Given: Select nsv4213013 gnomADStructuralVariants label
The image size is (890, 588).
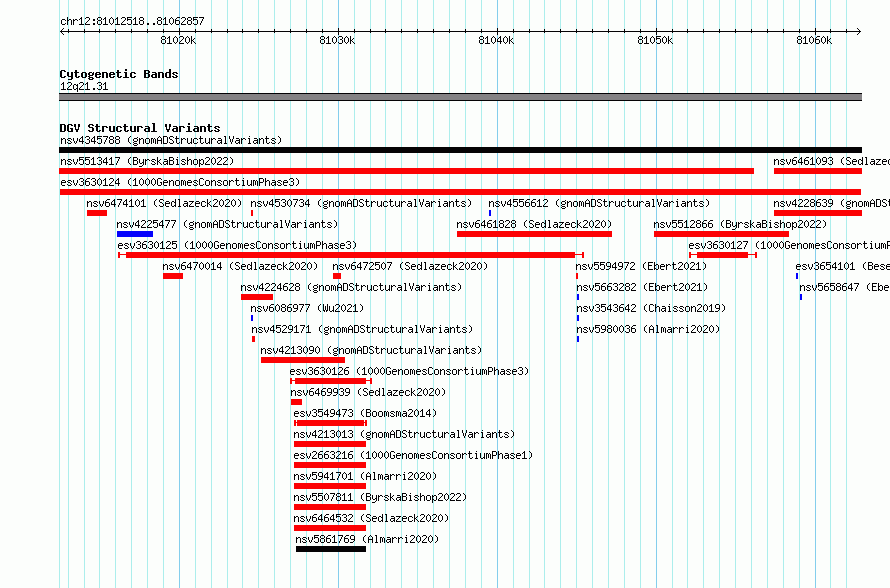Looking at the screenshot, I should (404, 434).
